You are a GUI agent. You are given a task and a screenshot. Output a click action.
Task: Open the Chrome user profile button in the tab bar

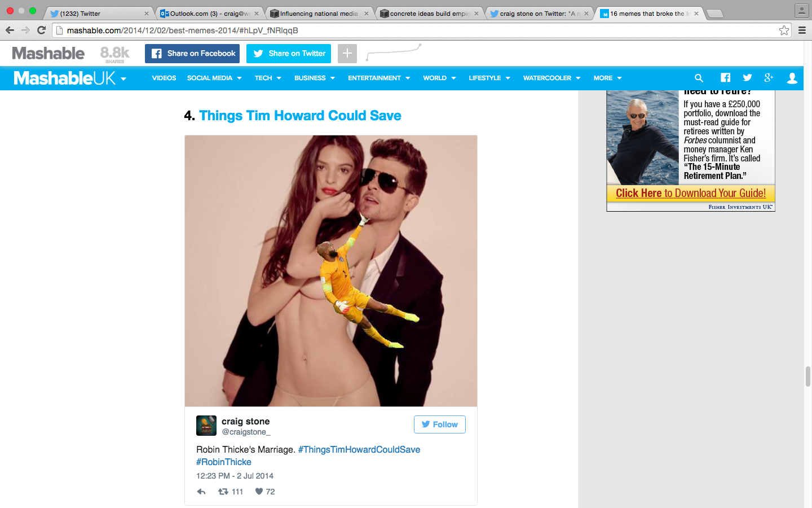coord(801,11)
